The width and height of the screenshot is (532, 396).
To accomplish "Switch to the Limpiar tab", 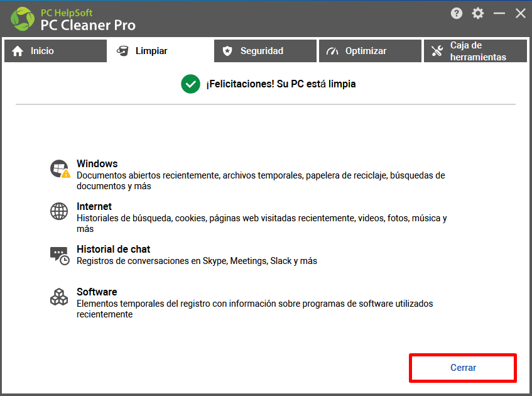I will [x=160, y=51].
